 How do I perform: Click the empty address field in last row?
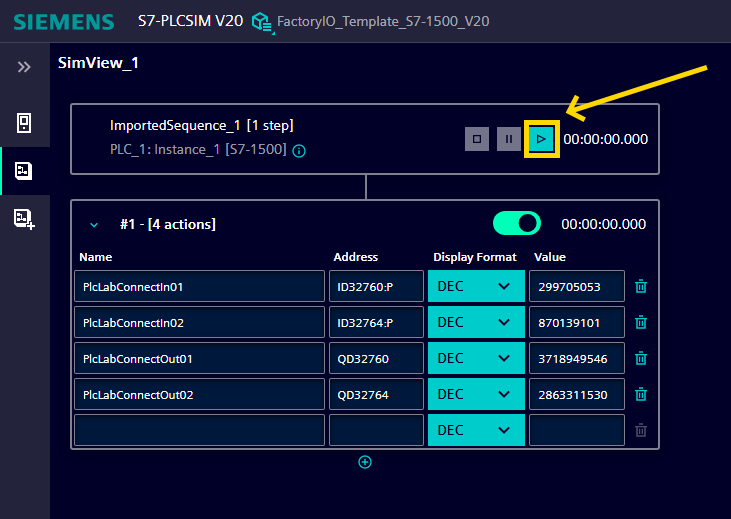click(376, 430)
